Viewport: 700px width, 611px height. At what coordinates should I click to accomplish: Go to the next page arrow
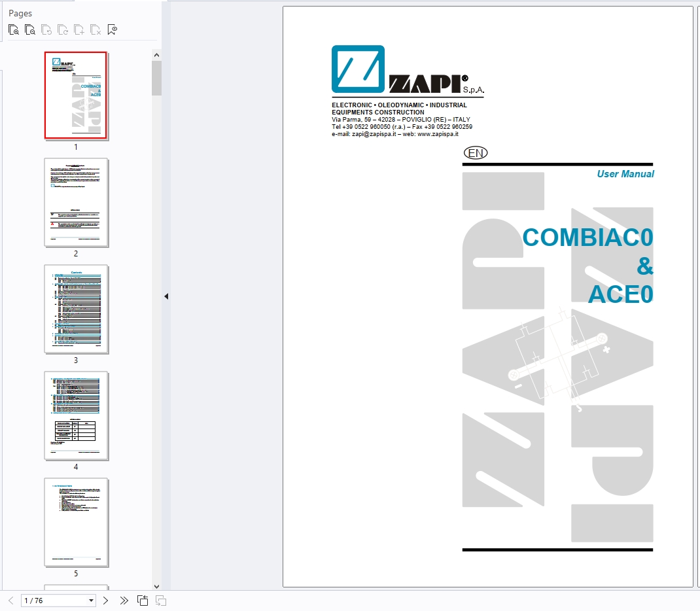click(106, 601)
